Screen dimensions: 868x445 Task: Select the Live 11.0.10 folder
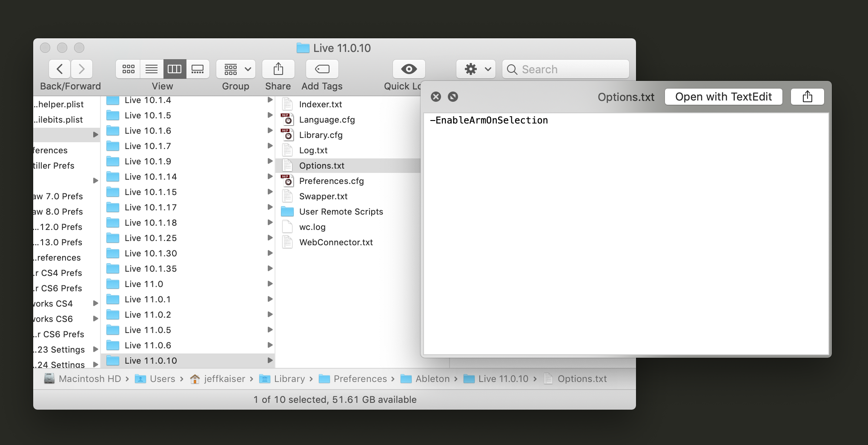click(188, 361)
